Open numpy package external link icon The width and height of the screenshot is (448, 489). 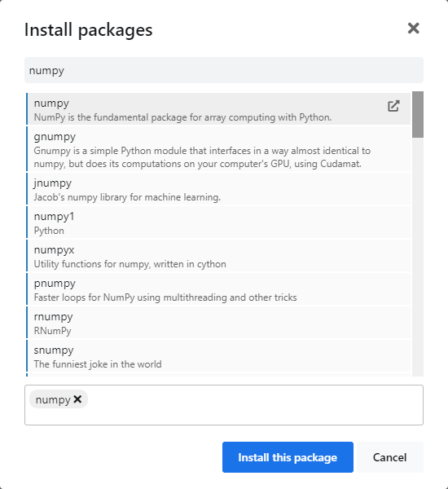pos(393,106)
